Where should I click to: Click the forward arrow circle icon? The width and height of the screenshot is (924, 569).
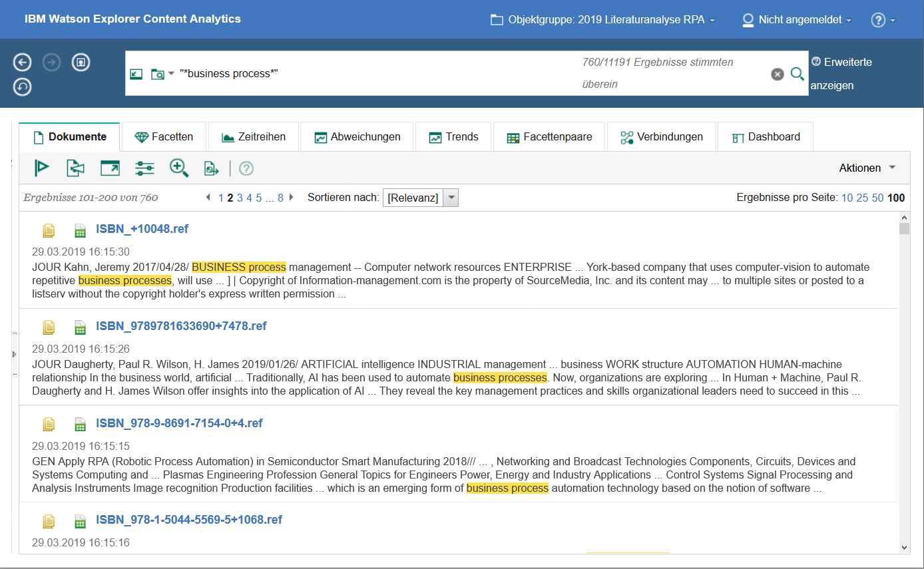click(51, 63)
